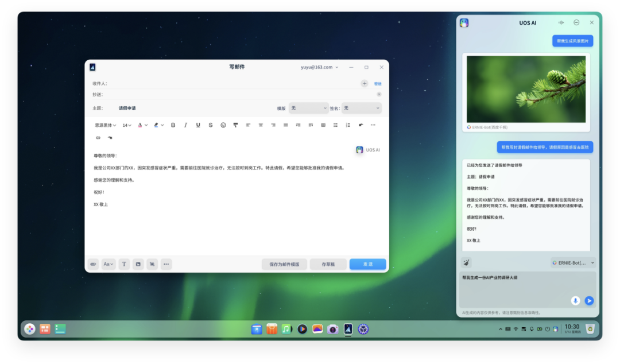Click the format painter icon

[x=235, y=125]
